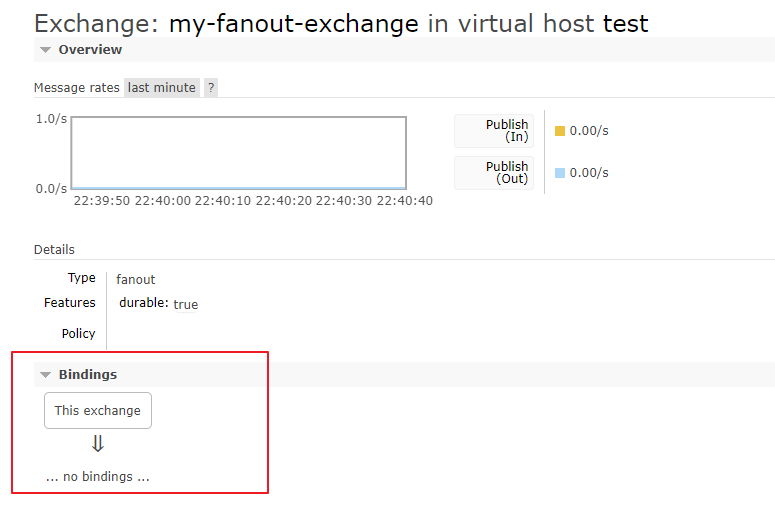Click the double down arrow under This exchange

[x=98, y=444]
